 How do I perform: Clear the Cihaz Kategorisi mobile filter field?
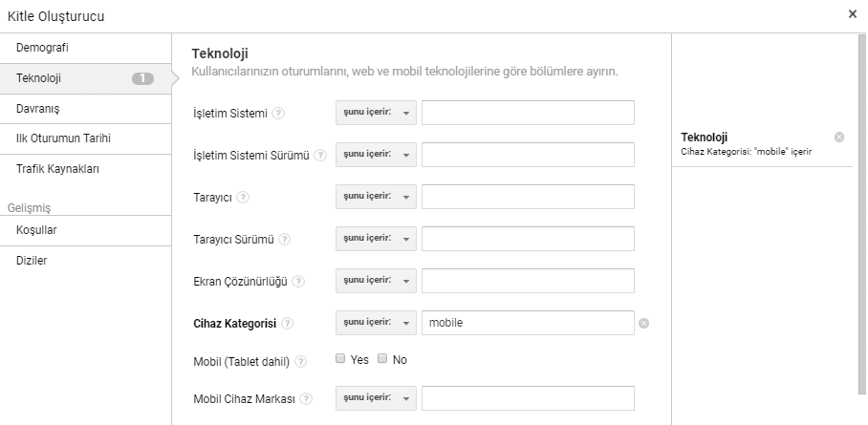[643, 324]
